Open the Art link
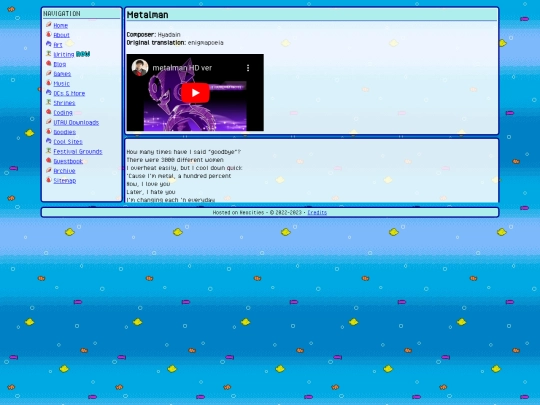540x405 pixels. click(58, 45)
